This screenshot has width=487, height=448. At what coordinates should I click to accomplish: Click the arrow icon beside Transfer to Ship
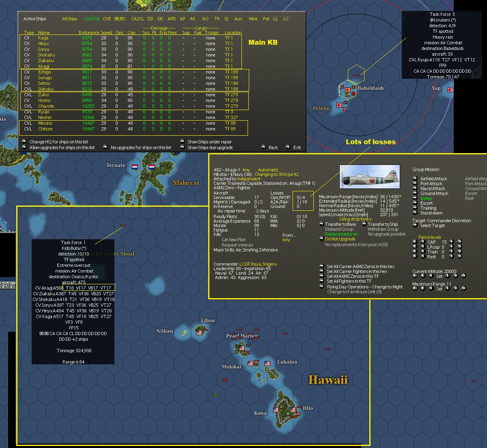pyautogui.click(x=364, y=224)
